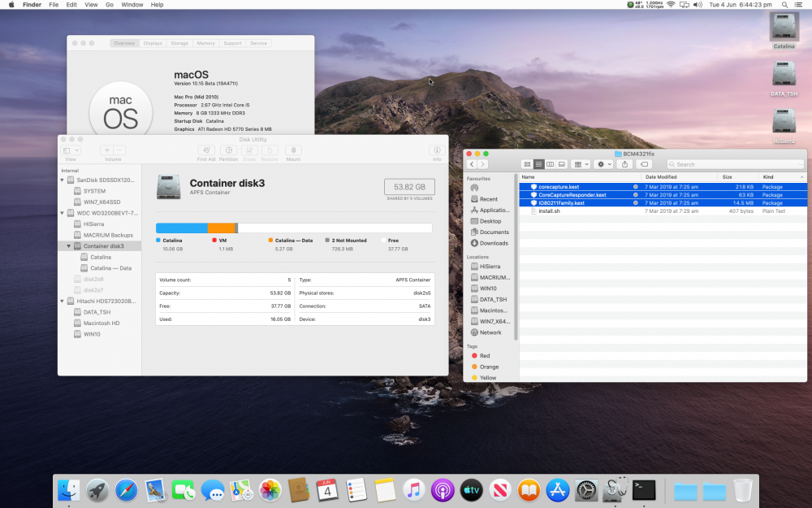Click Erase icon in Disk Utility toolbar
812x508 pixels.
click(x=249, y=150)
